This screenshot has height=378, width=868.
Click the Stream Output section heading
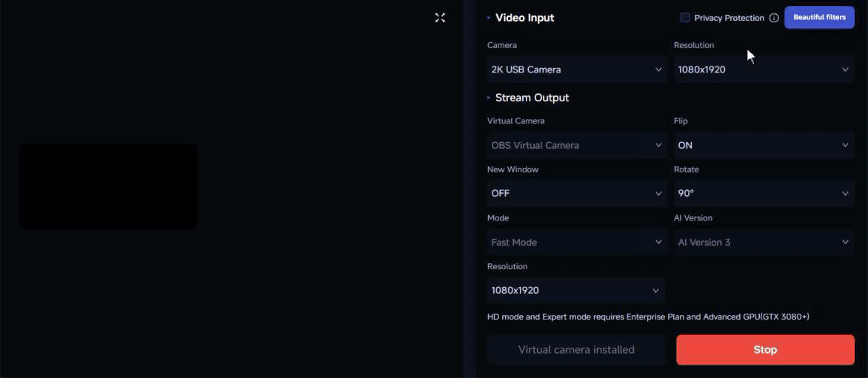point(532,98)
